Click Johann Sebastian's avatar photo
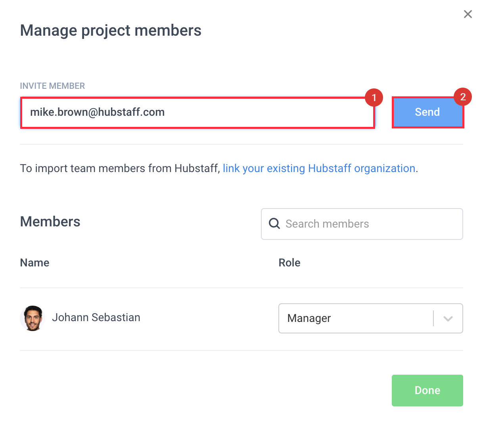The height and width of the screenshot is (448, 483). [33, 318]
